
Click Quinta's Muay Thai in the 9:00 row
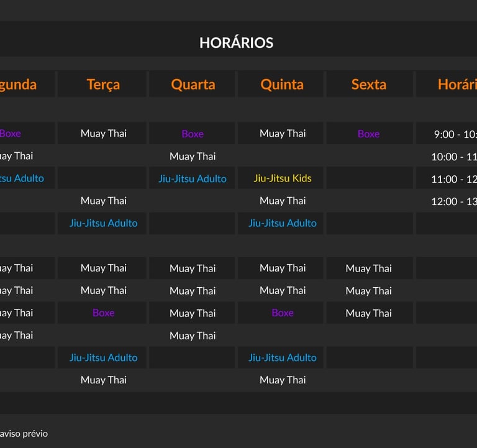pos(283,134)
